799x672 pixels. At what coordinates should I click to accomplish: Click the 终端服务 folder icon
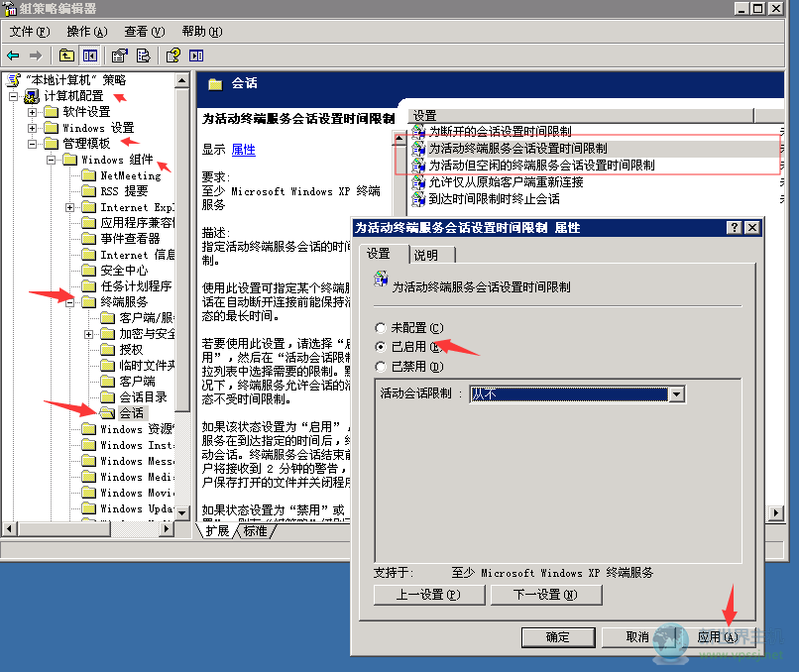(x=88, y=301)
